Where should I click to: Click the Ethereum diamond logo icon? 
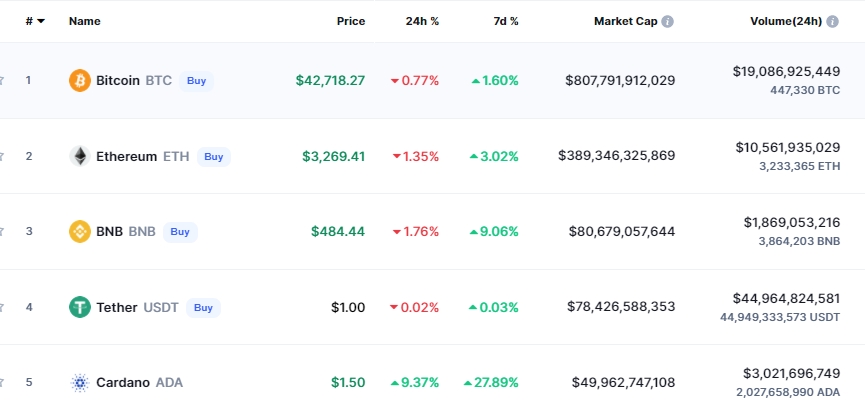coord(79,156)
